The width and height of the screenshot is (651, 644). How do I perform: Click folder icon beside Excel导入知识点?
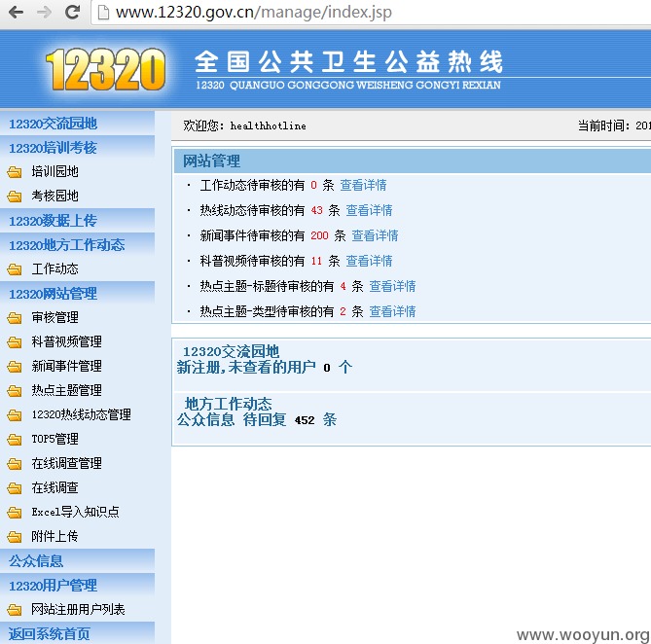(15, 513)
